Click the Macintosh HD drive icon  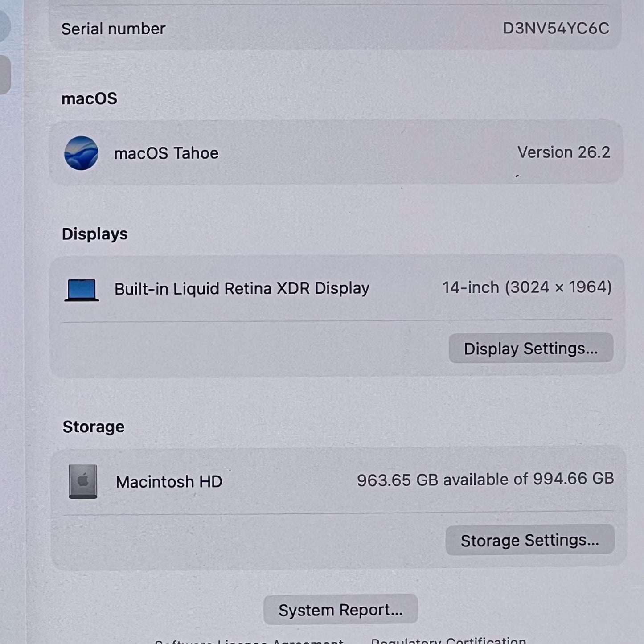83,481
